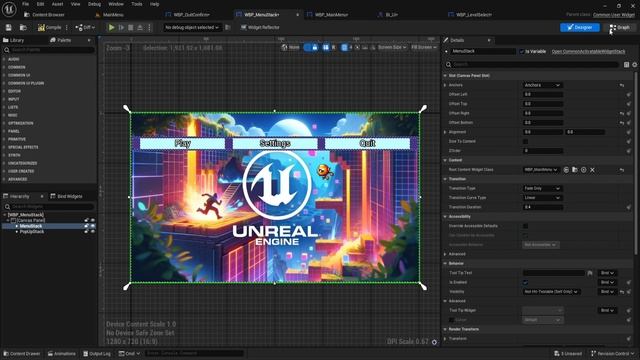This screenshot has width=640, height=360.
Task: Open the Content Drawer
Action: coord(22,353)
